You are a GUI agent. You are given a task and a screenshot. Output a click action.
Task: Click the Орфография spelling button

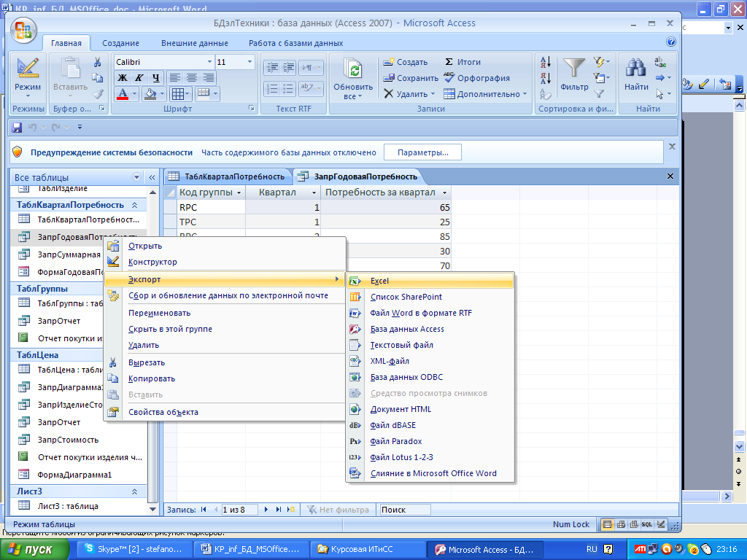tap(476, 78)
